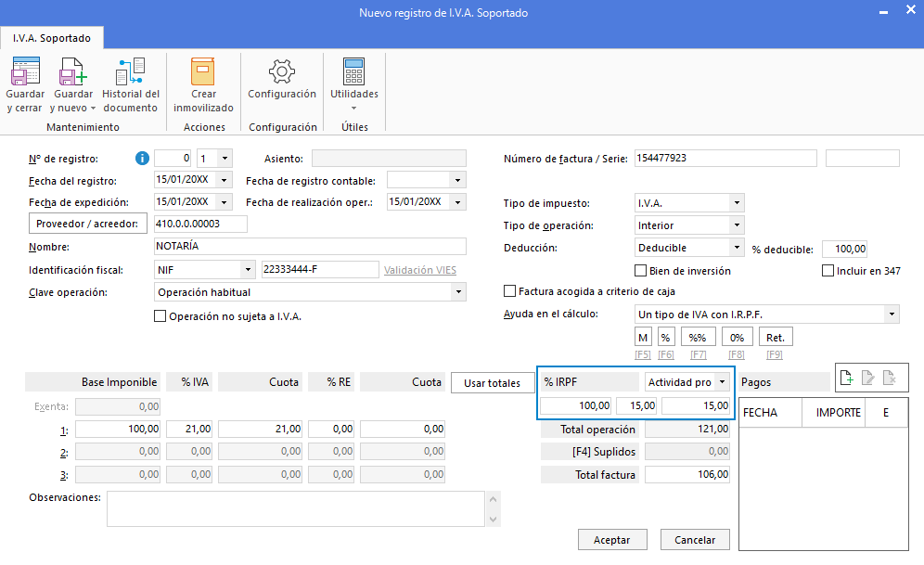
Task: Click the Aceptar button
Action: coord(611,540)
